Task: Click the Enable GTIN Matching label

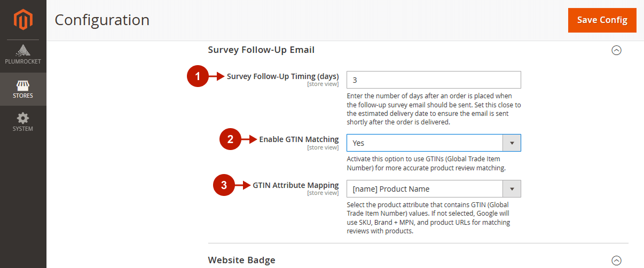Action: pos(299,139)
